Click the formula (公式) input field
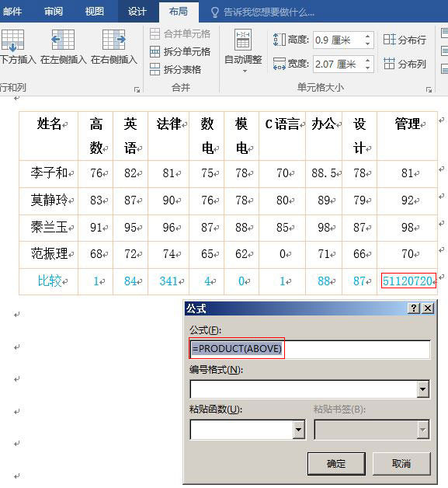Screen dimensions: 448x488 [310, 349]
